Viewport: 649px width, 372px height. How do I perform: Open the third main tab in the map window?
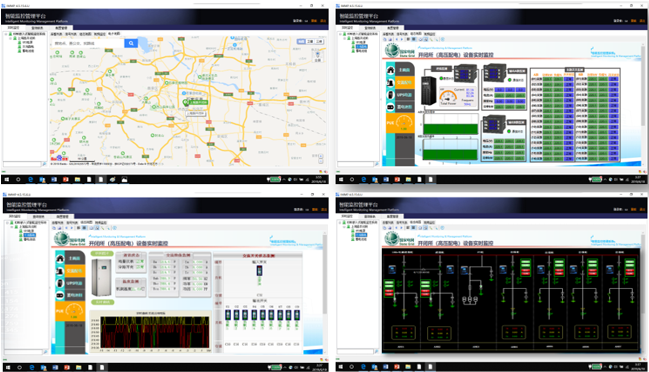[62, 28]
